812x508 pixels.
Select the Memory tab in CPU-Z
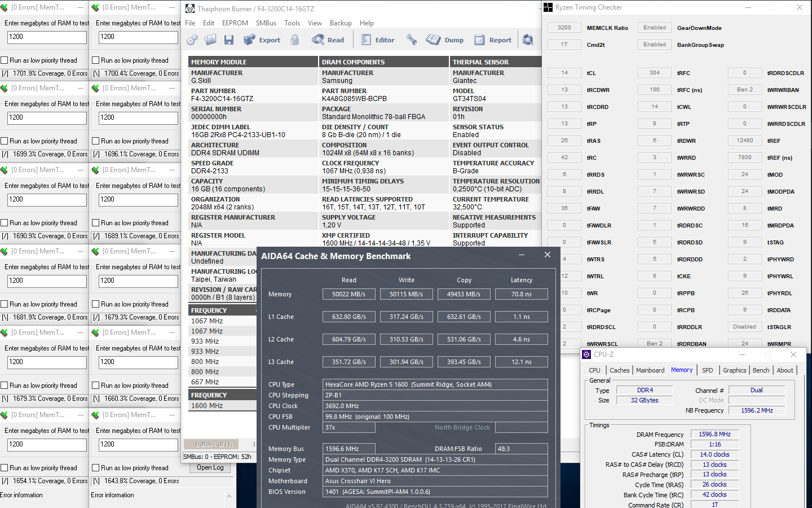pyautogui.click(x=682, y=370)
